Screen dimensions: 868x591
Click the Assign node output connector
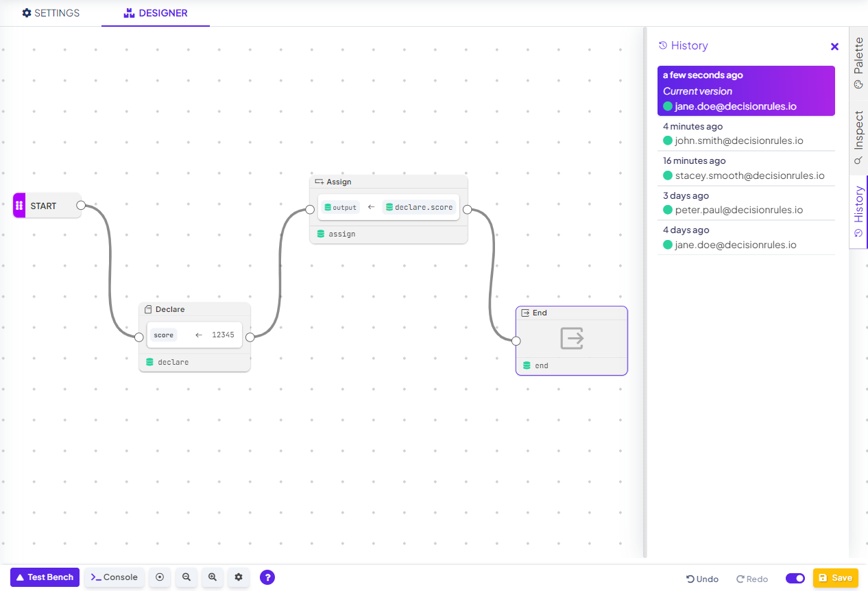467,209
